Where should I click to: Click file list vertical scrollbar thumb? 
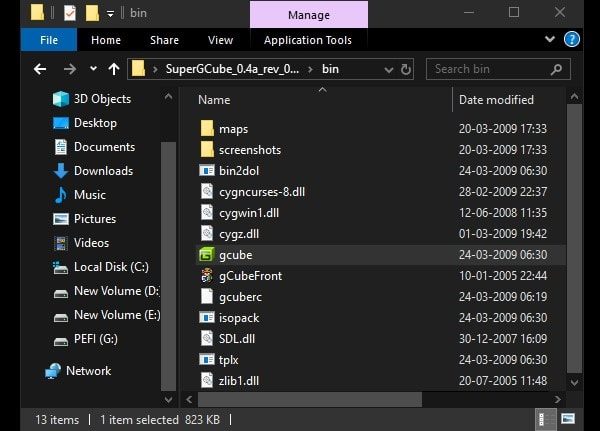pyautogui.click(x=574, y=238)
